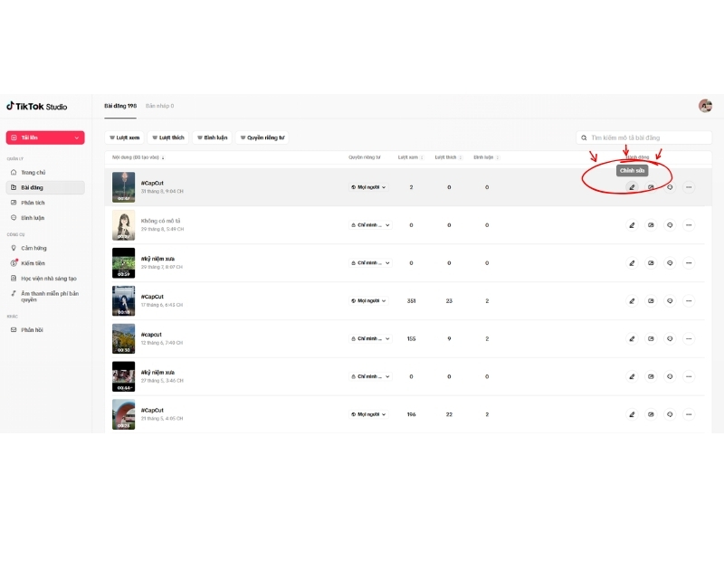Open the thumbnail of the 'Không có mô tả' post

pyautogui.click(x=124, y=225)
